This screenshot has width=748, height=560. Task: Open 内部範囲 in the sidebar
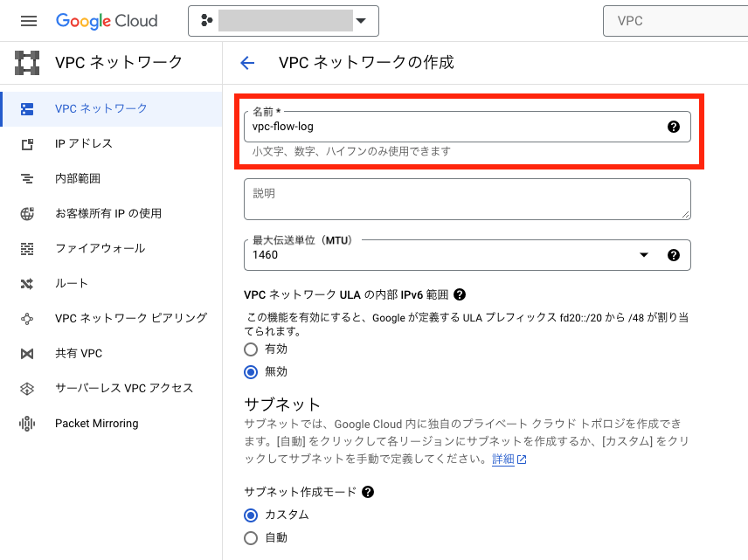tap(111, 178)
